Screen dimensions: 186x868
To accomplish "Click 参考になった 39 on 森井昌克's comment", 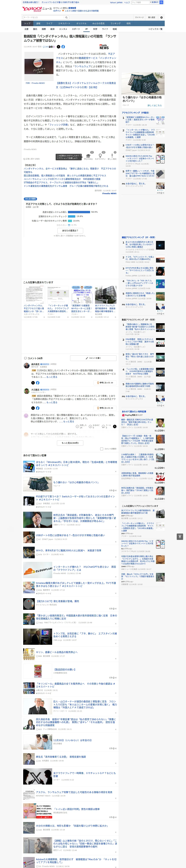I will (x=105, y=383).
